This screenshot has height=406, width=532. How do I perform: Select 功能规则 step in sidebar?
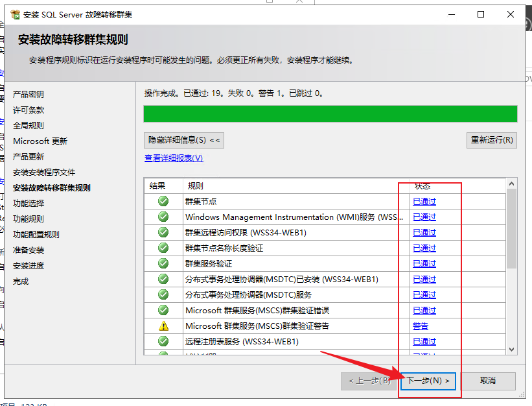(x=29, y=219)
